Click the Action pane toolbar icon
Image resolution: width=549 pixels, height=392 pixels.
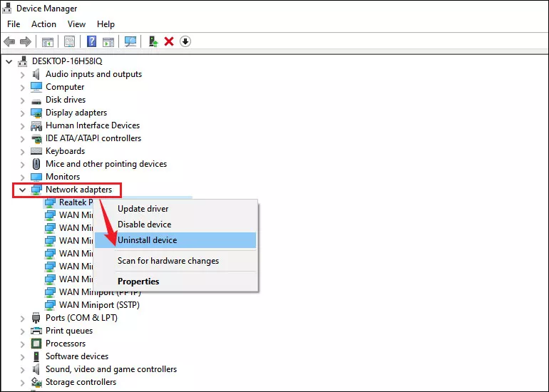pyautogui.click(x=108, y=41)
